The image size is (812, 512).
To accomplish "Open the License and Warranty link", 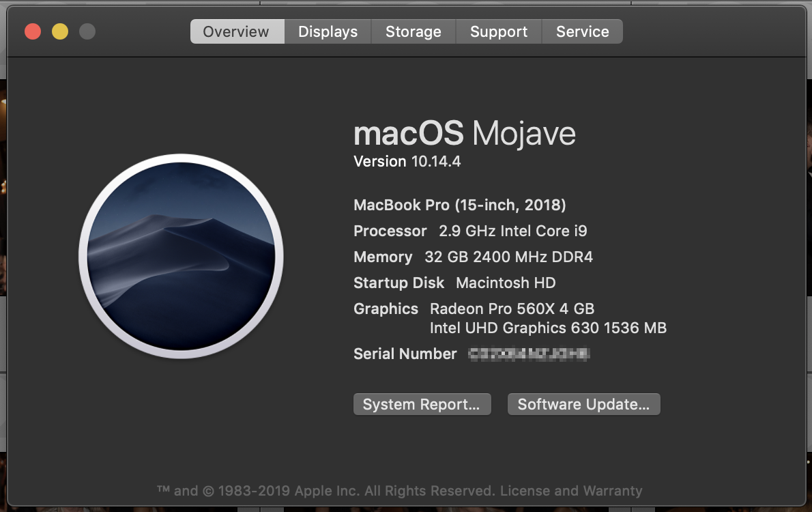I will (571, 491).
